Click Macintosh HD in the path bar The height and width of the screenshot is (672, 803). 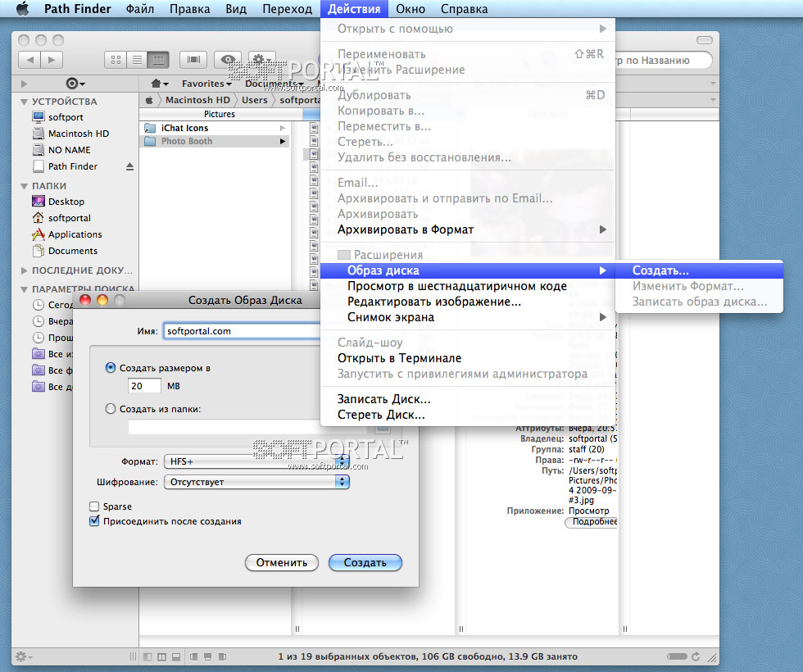[x=197, y=100]
